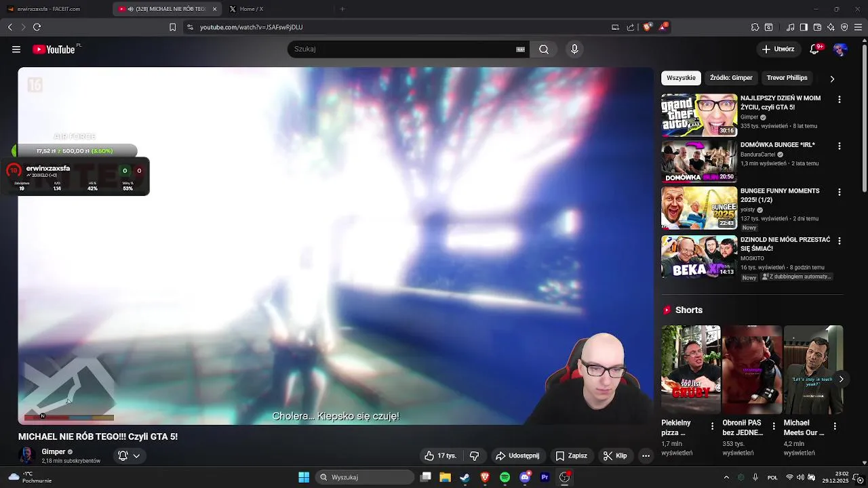Select the Źródło: Gimper filter chip
The image size is (868, 488).
[x=731, y=78]
